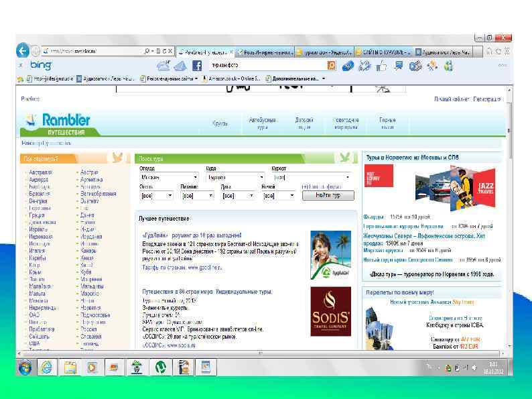The height and width of the screenshot is (399, 532).
Task: Expand the Ночей nights dropdown
Action: [291, 196]
